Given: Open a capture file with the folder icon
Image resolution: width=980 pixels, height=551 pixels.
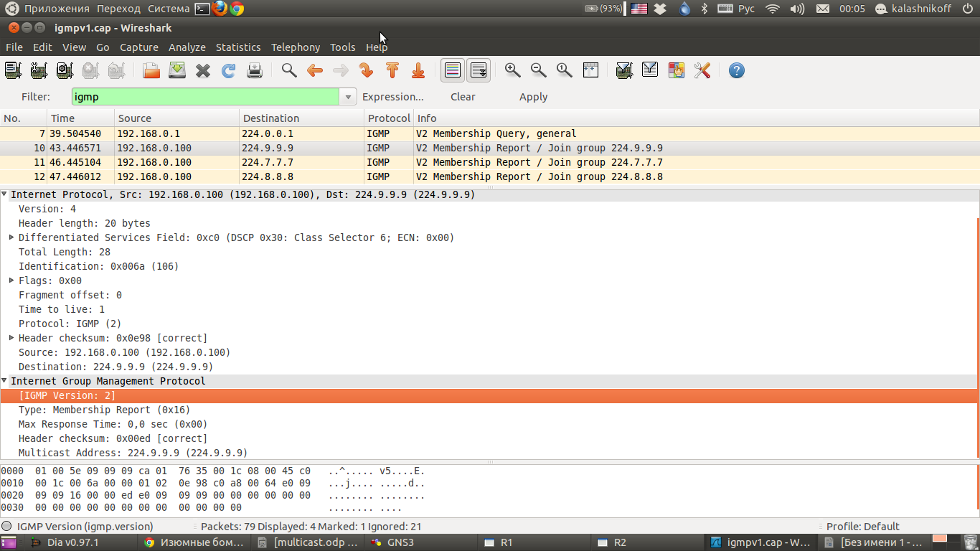Looking at the screenshot, I should [151, 70].
